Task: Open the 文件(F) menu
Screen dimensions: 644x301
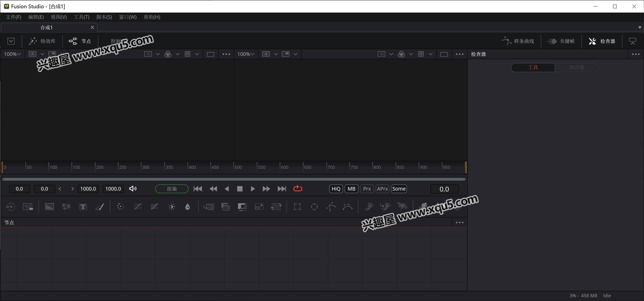Action: (x=14, y=17)
